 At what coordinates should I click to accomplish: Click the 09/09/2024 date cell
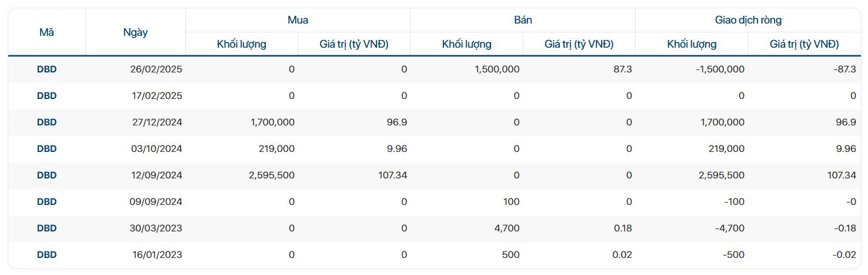(x=156, y=202)
